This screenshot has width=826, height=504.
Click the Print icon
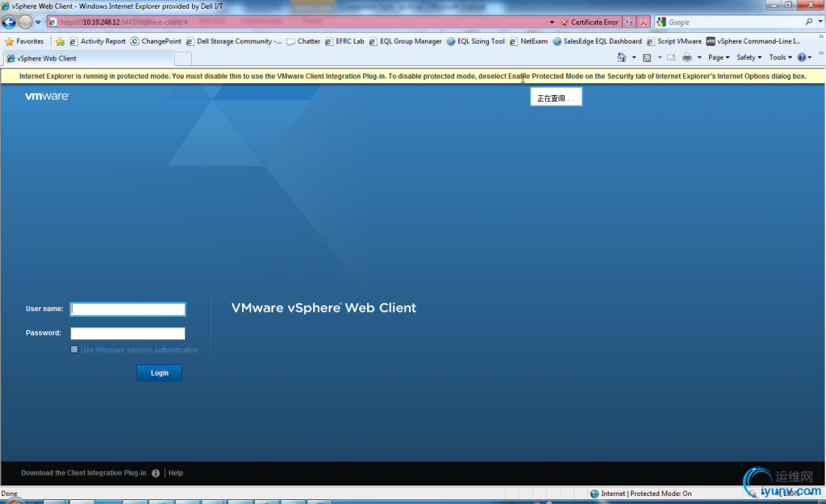point(687,57)
